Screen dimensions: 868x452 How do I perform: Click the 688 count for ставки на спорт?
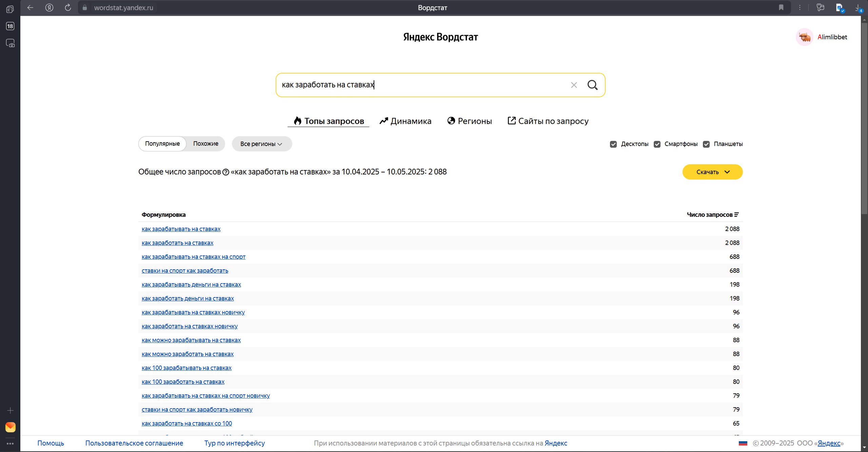click(734, 271)
